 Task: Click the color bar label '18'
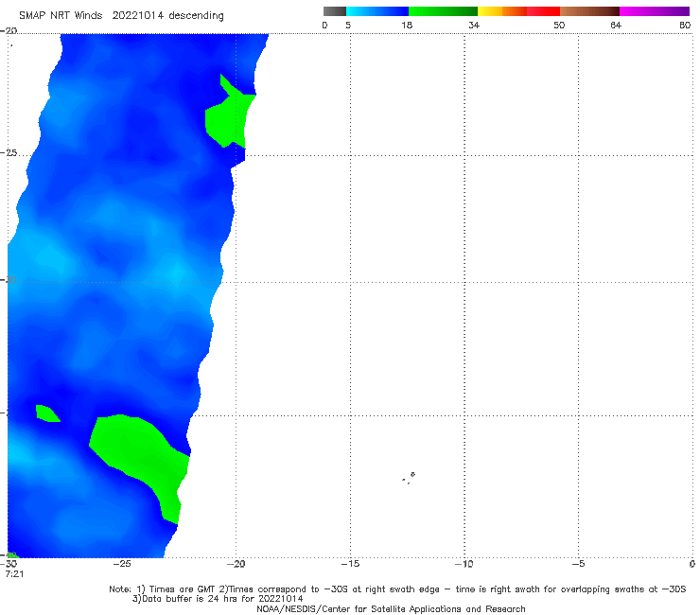point(407,25)
